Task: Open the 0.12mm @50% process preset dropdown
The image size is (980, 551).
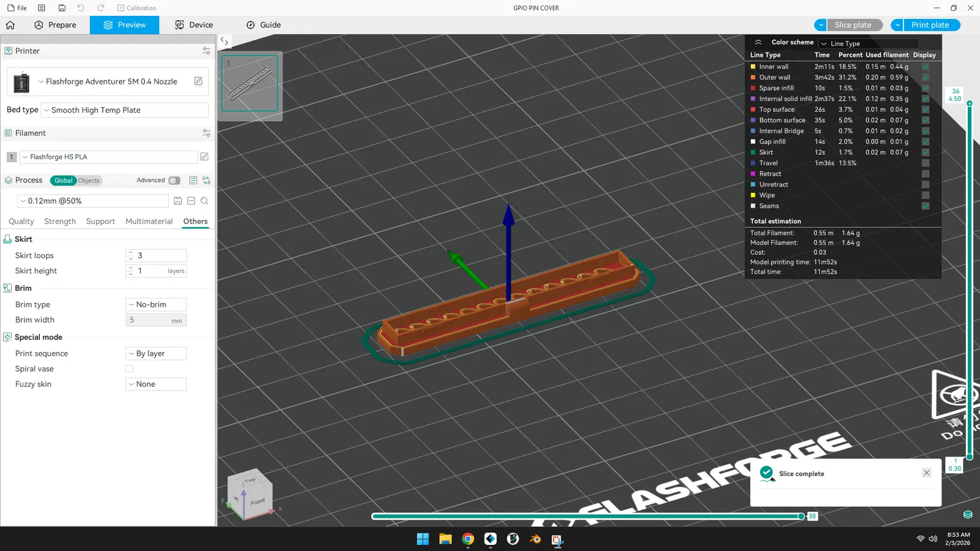Action: click(93, 201)
